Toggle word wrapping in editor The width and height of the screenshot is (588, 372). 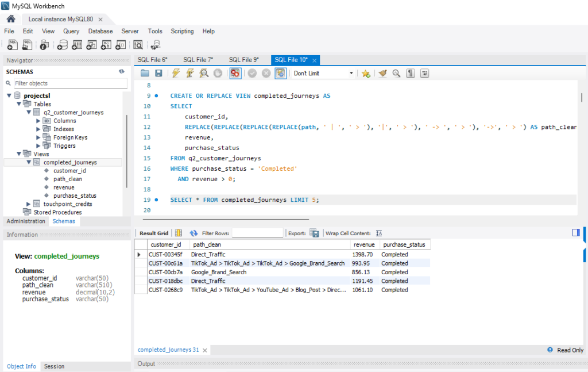point(424,73)
